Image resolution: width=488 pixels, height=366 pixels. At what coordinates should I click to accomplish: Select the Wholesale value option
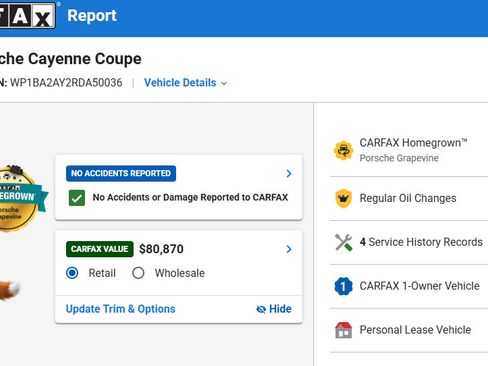[x=138, y=273]
